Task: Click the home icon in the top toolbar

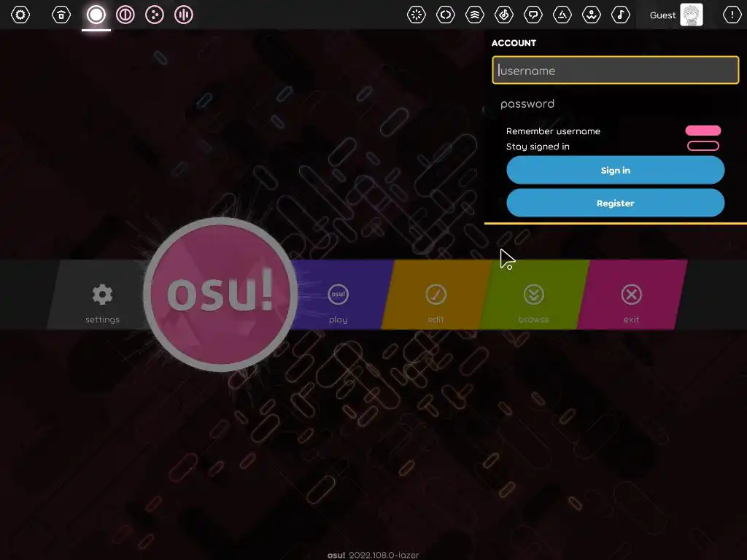Action: point(61,15)
